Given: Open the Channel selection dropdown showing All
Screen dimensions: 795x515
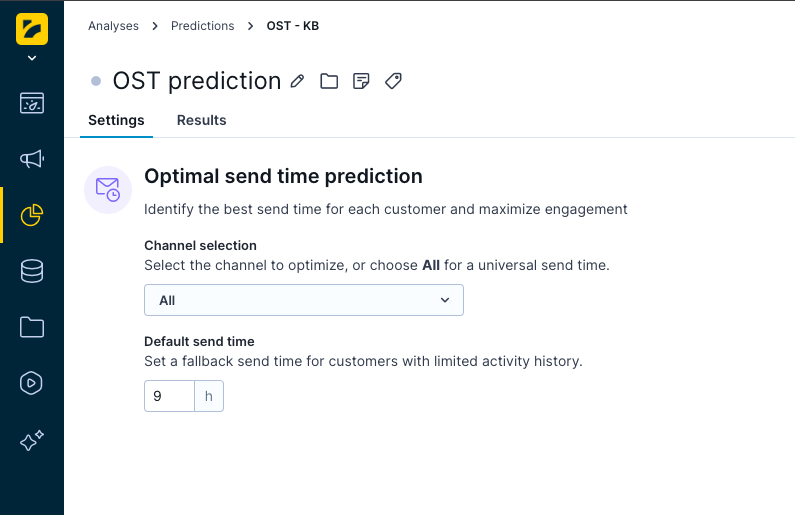Looking at the screenshot, I should (x=304, y=300).
